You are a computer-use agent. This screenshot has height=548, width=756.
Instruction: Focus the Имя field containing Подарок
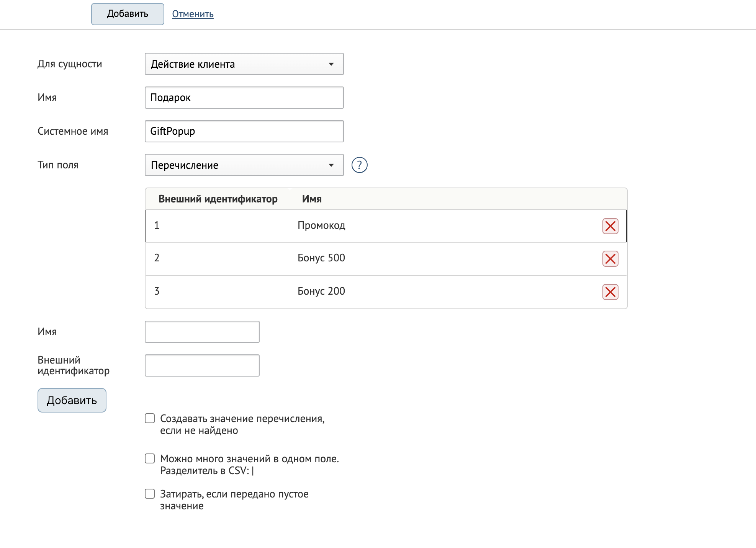click(x=244, y=98)
